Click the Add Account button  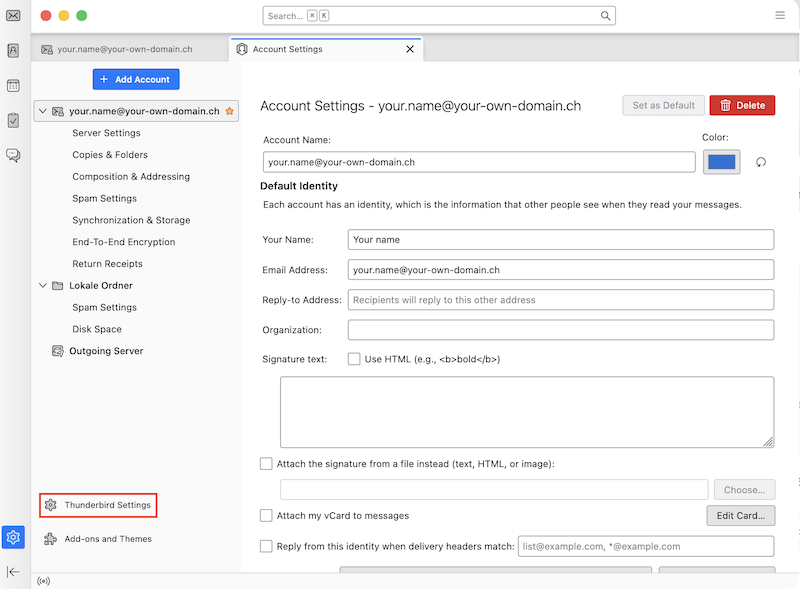[x=136, y=79]
